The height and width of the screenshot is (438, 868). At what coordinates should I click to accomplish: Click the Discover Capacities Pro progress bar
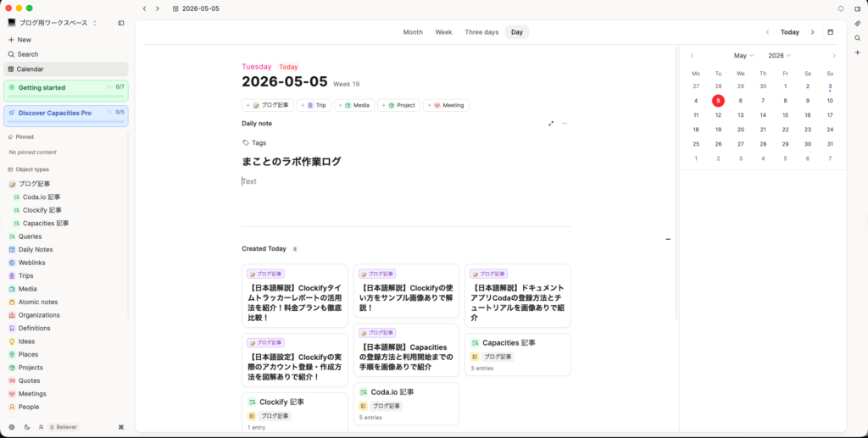coord(66,122)
